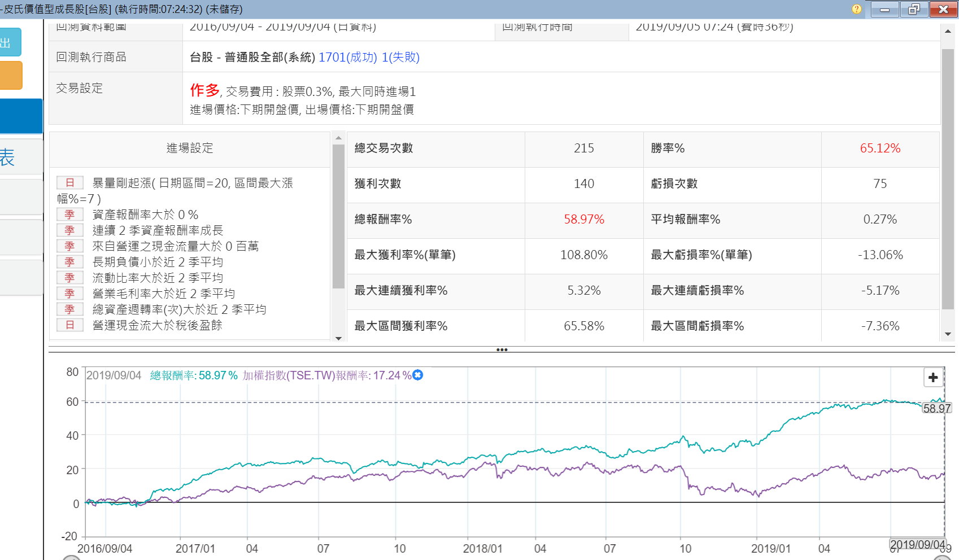The height and width of the screenshot is (560, 959).
Task: Open the sidebar tab ending with 表
Action: pyautogui.click(x=17, y=157)
